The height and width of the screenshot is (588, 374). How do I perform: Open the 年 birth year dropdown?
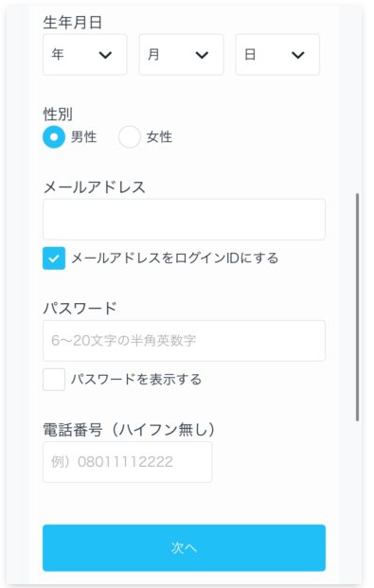click(85, 55)
